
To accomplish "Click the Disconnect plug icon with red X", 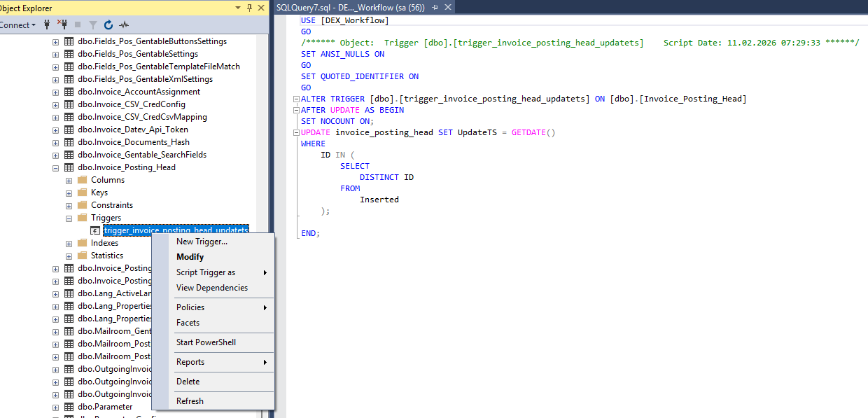I will (x=62, y=25).
